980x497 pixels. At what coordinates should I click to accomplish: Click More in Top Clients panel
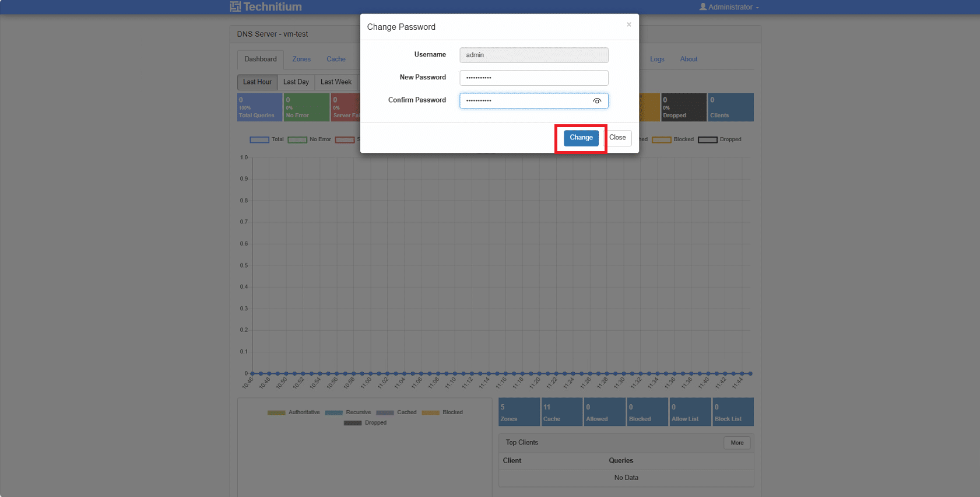coord(737,443)
